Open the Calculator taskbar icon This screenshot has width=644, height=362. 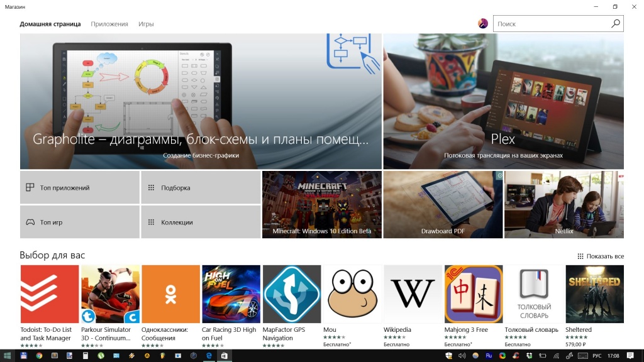pos(86,356)
